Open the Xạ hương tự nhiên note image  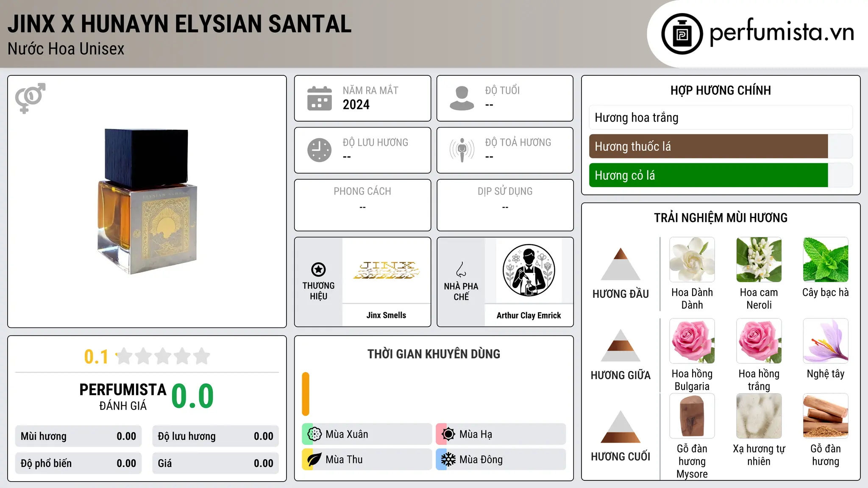pos(759,416)
